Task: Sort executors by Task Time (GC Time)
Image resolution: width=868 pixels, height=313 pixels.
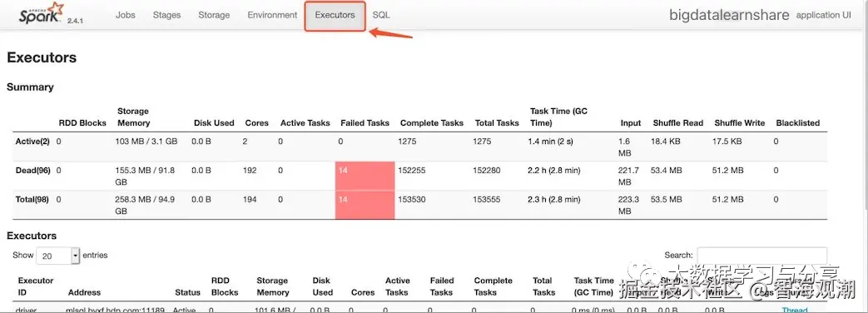Action: point(593,286)
